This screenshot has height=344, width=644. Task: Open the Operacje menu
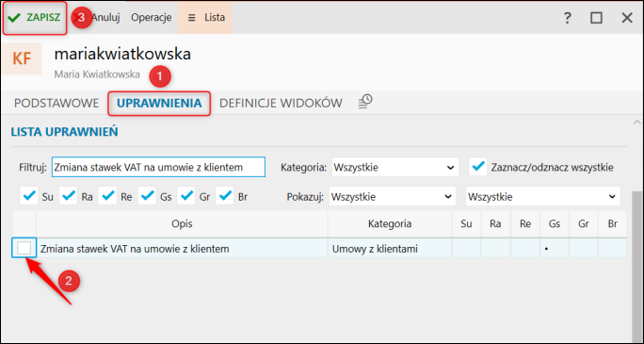(x=152, y=18)
